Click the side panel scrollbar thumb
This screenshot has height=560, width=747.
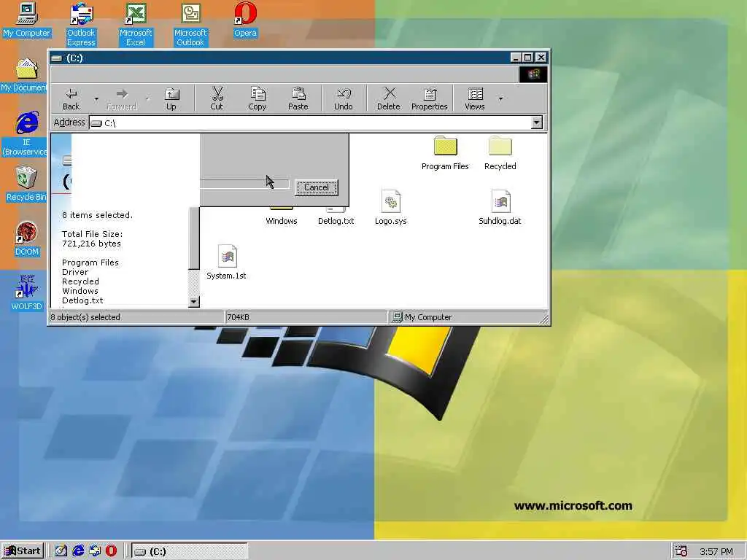(194, 238)
